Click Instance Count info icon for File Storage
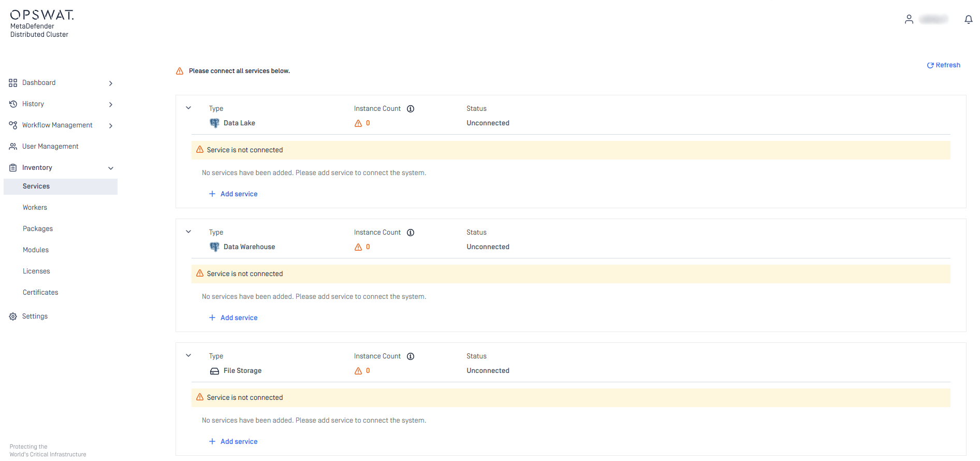The width and height of the screenshot is (980, 461). 411,356
